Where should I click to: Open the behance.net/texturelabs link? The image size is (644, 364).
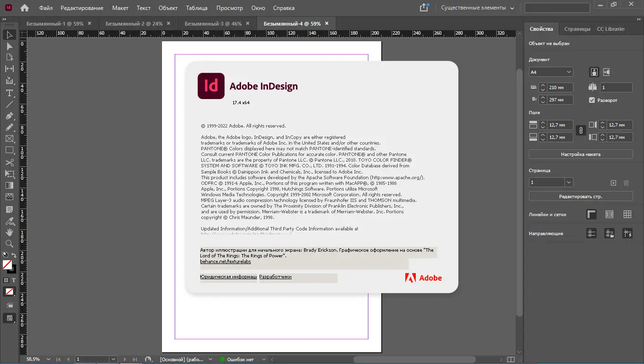[x=225, y=261]
